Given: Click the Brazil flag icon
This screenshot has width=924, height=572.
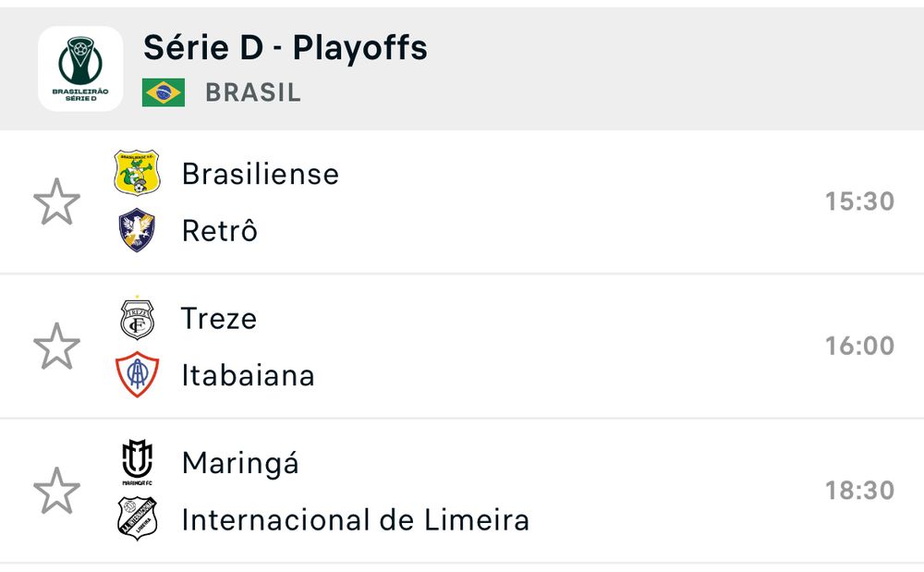Looking at the screenshot, I should [164, 92].
